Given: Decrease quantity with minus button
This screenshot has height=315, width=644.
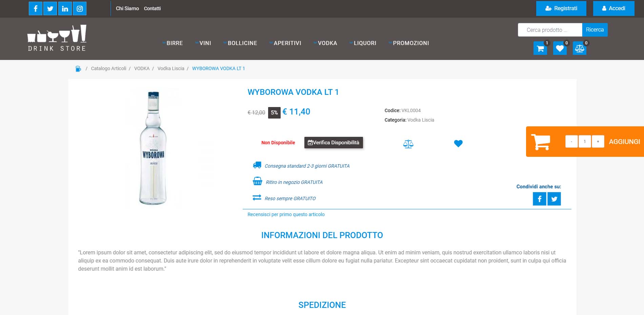Looking at the screenshot, I should point(571,142).
